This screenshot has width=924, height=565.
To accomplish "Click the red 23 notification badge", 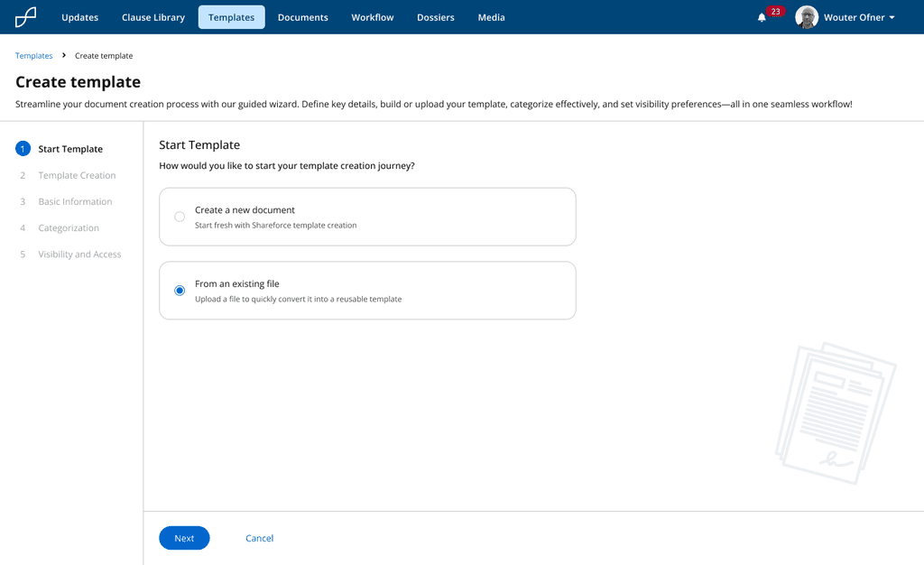I will pyautogui.click(x=775, y=11).
